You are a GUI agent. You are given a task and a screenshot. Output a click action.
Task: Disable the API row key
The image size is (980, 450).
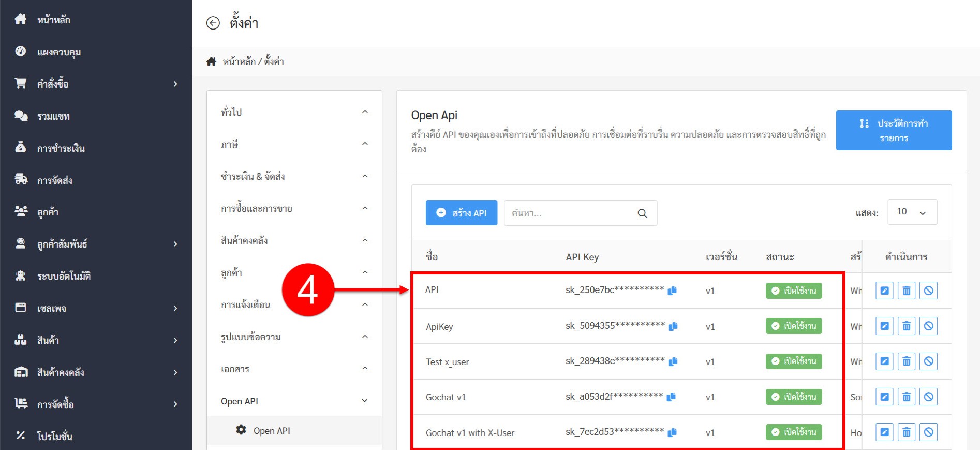click(928, 291)
